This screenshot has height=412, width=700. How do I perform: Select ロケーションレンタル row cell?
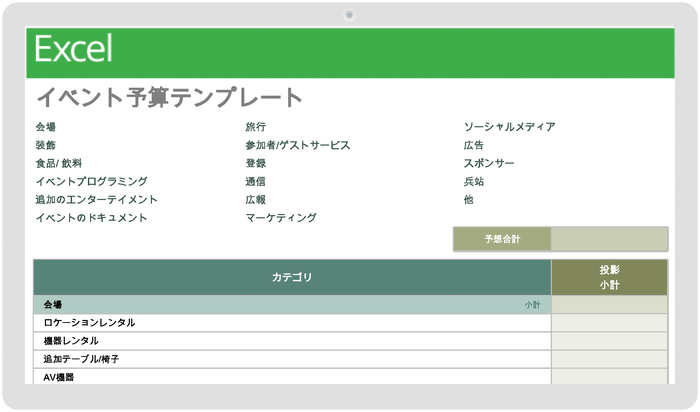coord(292,323)
